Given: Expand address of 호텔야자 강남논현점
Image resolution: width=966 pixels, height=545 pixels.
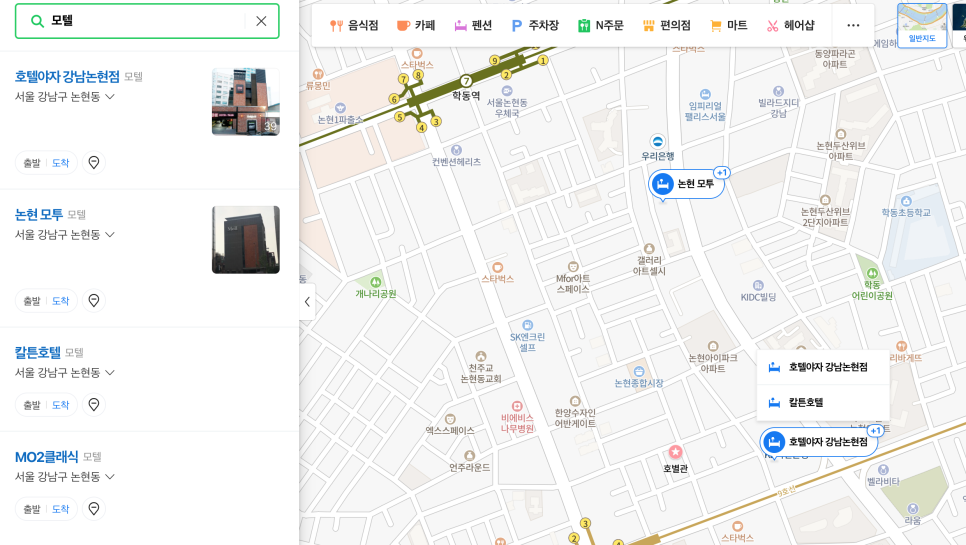Looking at the screenshot, I should point(110,97).
